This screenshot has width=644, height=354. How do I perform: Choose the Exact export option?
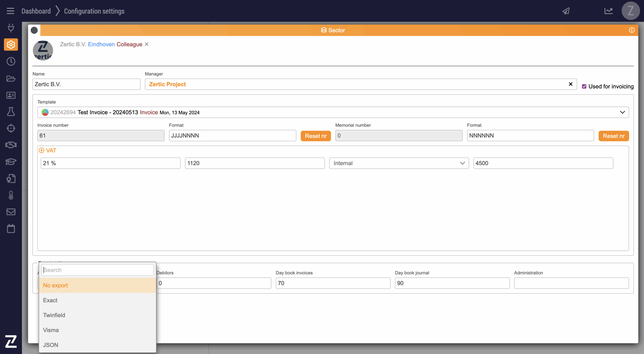click(x=50, y=300)
